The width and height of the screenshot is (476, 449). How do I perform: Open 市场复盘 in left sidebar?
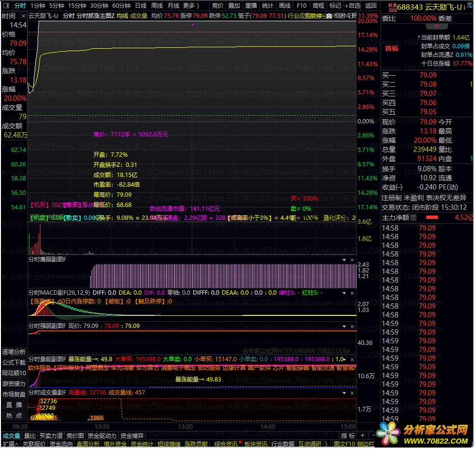pos(14,395)
